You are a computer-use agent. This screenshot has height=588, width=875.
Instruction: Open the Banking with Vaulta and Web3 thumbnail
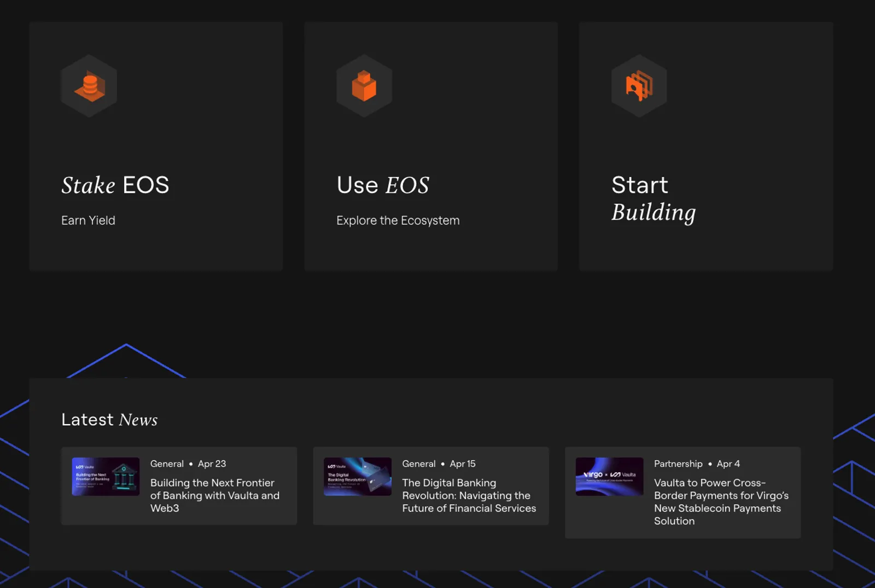click(x=106, y=477)
